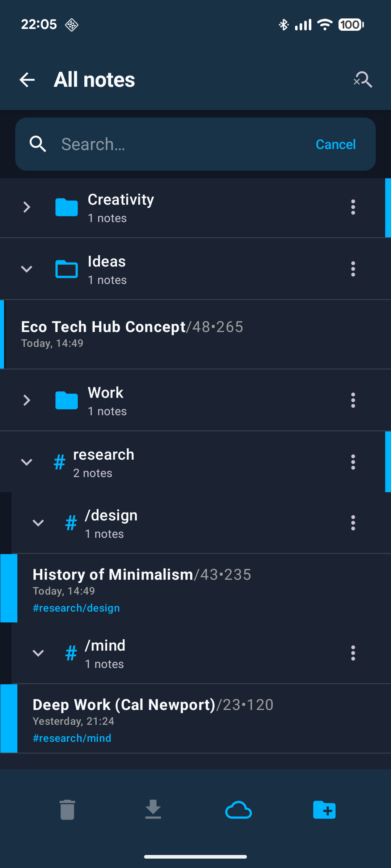
Task: Tap the close-search magnifier icon
Action: coord(363,80)
